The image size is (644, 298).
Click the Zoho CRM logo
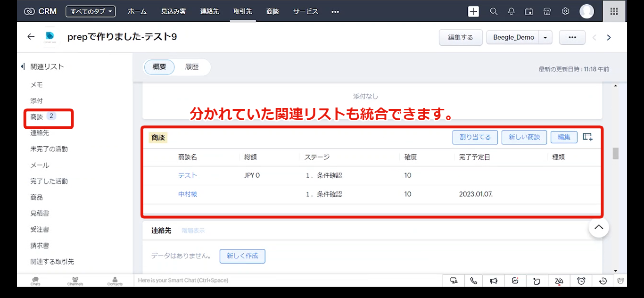pos(40,11)
